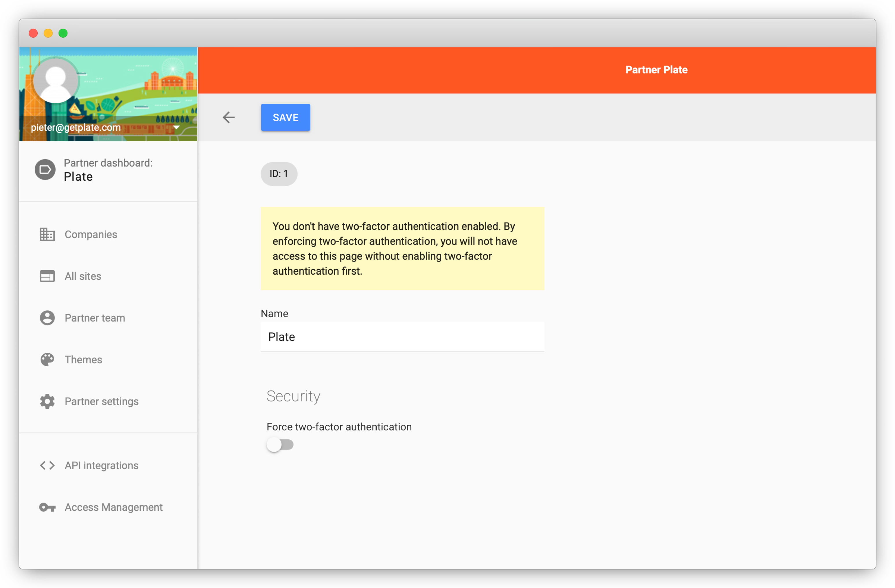Click the Partner dashboard label icon

pyautogui.click(x=45, y=170)
